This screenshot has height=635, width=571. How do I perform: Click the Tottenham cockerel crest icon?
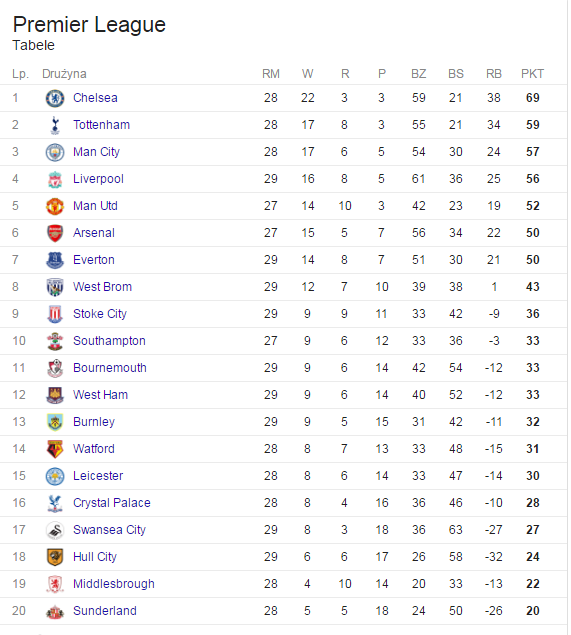55,125
